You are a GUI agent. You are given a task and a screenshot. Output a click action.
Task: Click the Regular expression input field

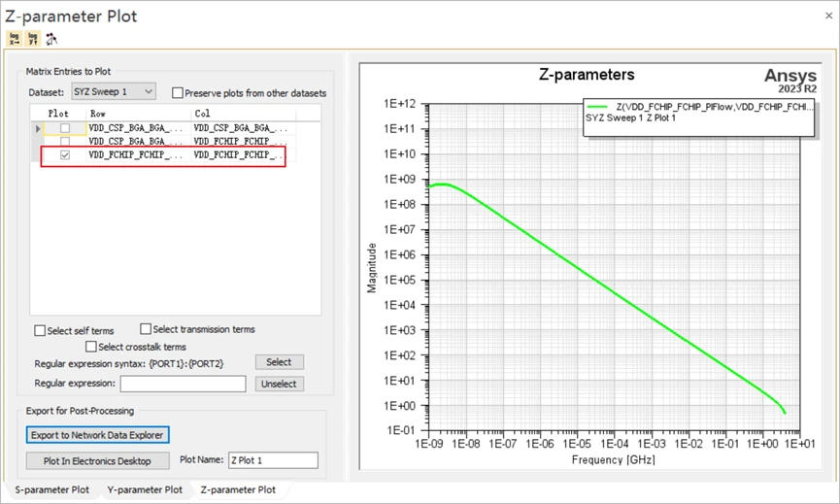(x=184, y=384)
